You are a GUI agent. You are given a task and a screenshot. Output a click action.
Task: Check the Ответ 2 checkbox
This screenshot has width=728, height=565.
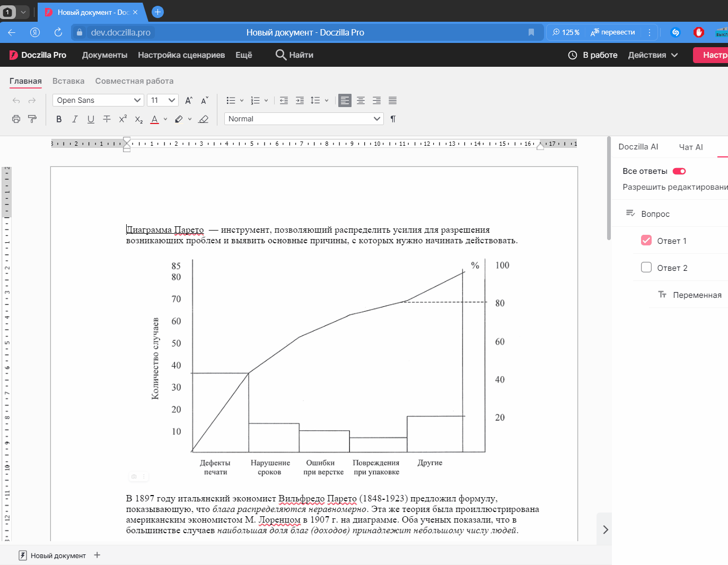646,268
